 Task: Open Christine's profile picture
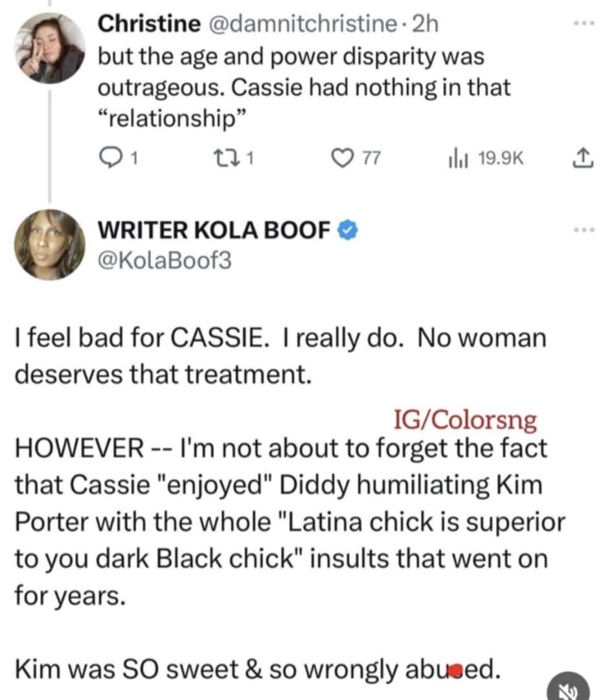point(51,49)
